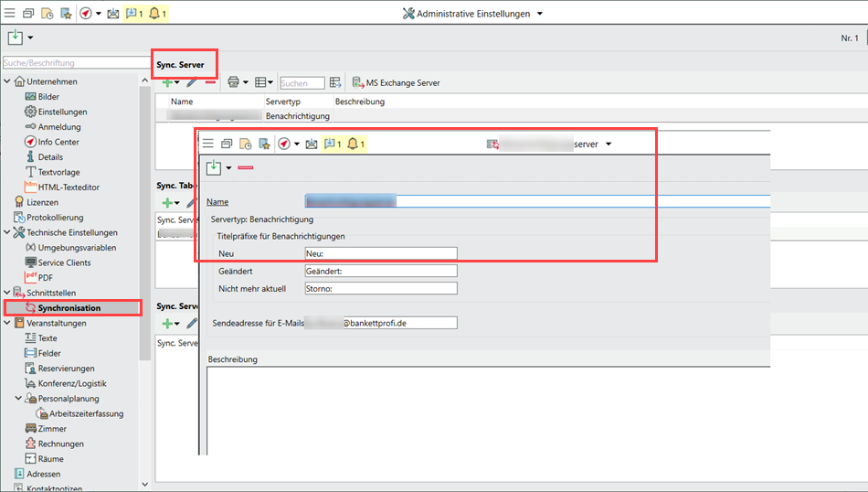Viewport: 868px width, 492px height.
Task: Click the Servertyp column header
Action: click(282, 102)
